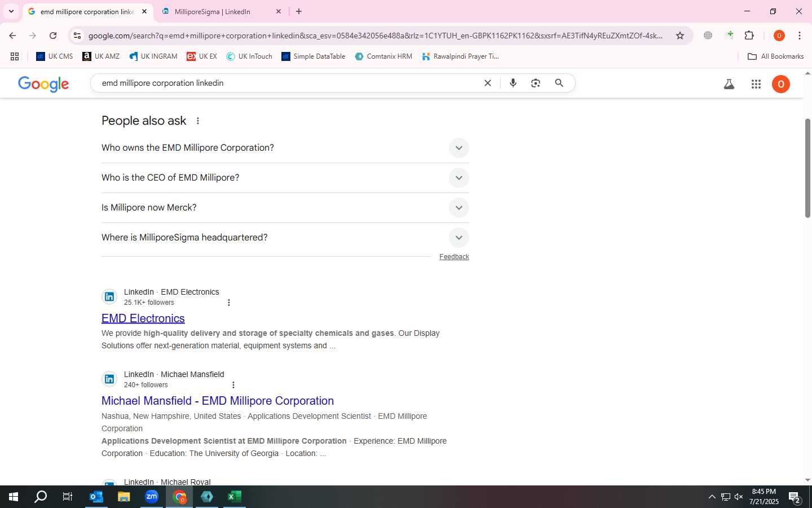
Task: Open People also ask options menu
Action: (x=198, y=121)
